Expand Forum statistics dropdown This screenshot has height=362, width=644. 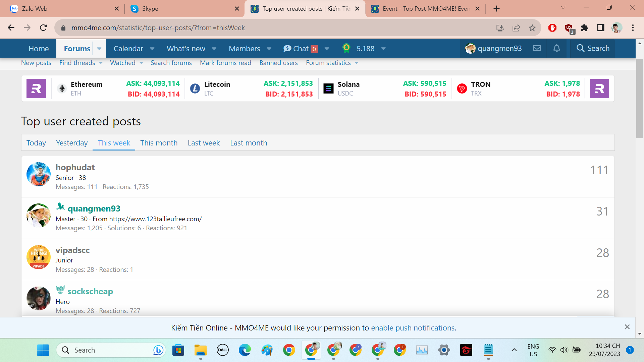click(x=357, y=63)
